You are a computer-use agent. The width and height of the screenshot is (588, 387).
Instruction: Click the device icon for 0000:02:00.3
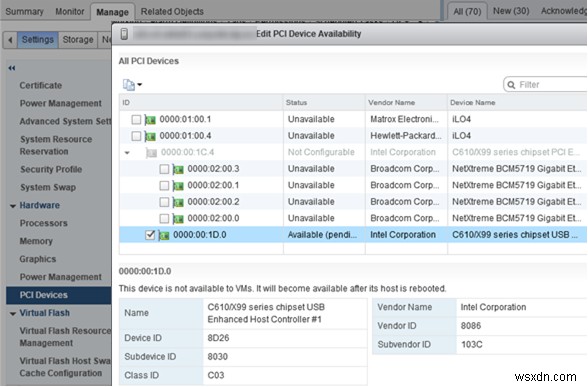click(x=178, y=169)
